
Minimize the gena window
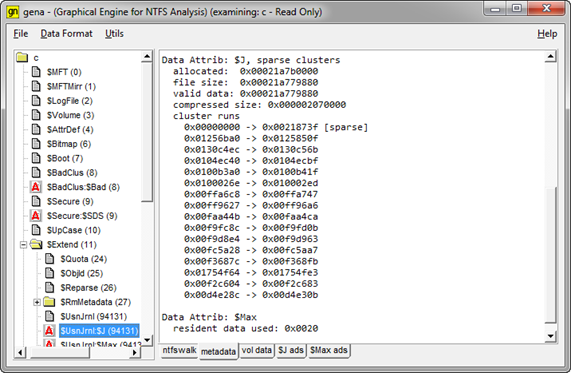click(495, 9)
